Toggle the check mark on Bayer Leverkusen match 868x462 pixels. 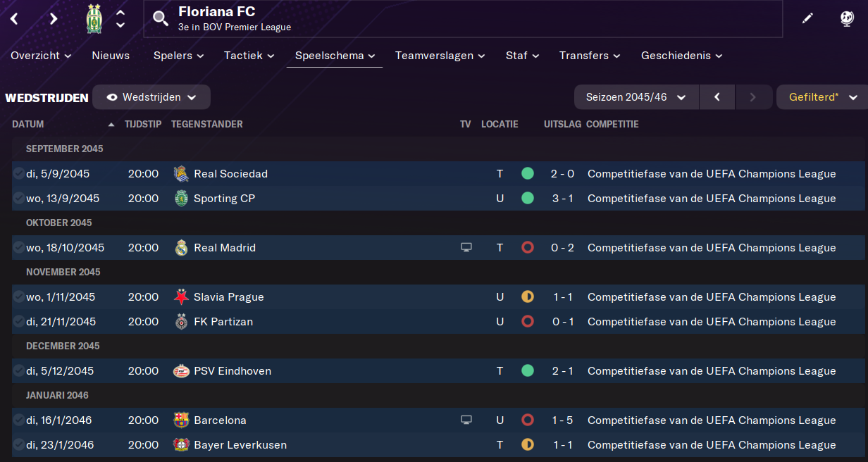click(x=18, y=445)
